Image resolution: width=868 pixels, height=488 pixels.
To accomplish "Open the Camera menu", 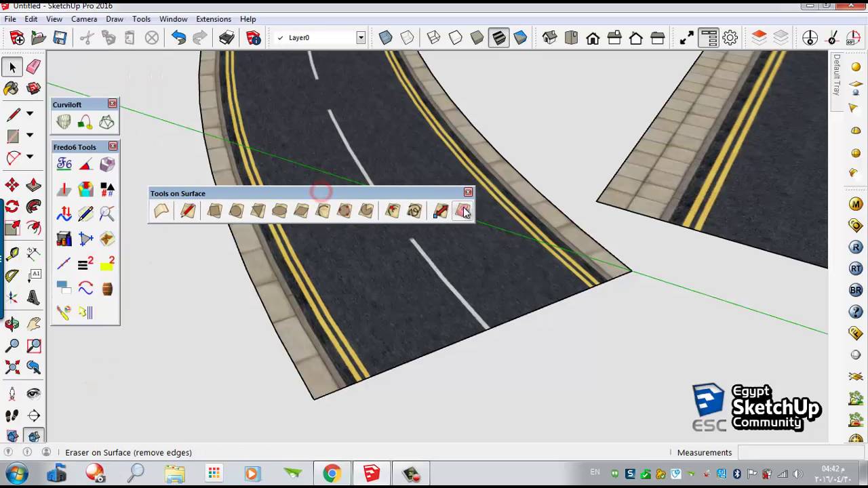I will (x=84, y=19).
